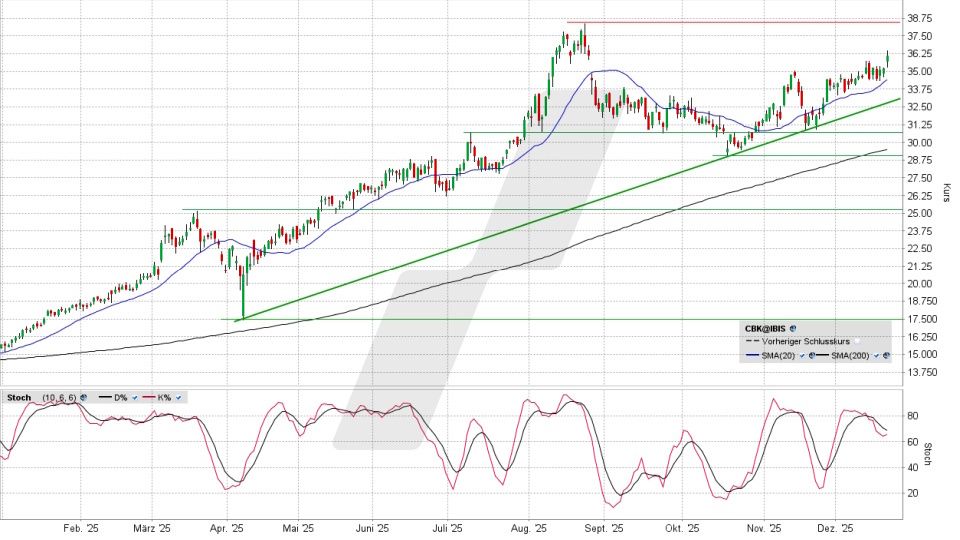Click the Stoch indicator title
Image resolution: width=960 pixels, height=540 pixels.
tap(18, 397)
